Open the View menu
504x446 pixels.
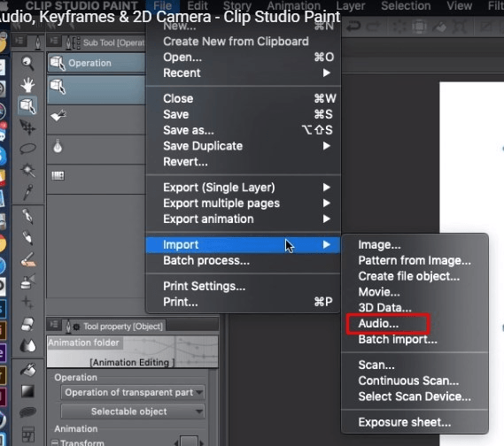click(460, 5)
